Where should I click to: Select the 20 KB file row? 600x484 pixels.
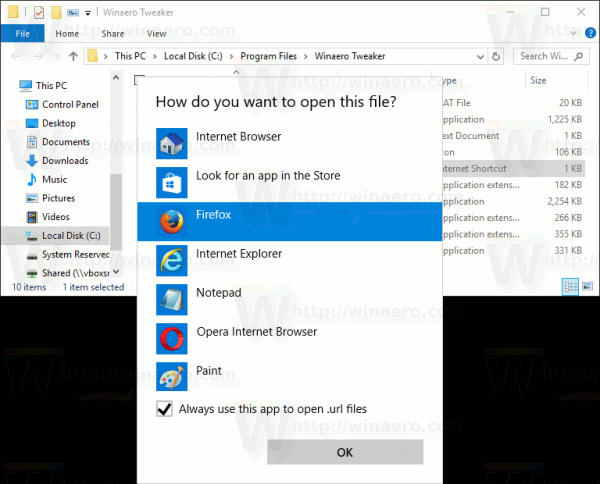514,103
